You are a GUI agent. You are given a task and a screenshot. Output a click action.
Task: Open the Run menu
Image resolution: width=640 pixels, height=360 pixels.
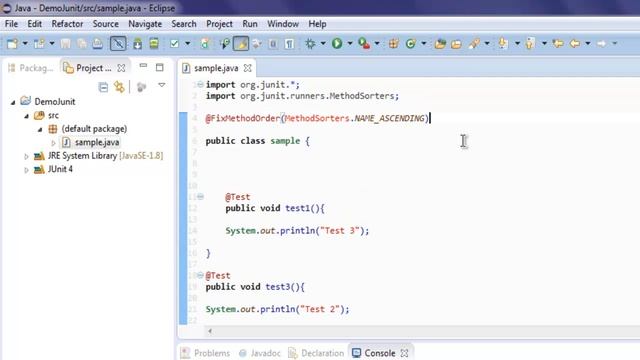click(250, 24)
